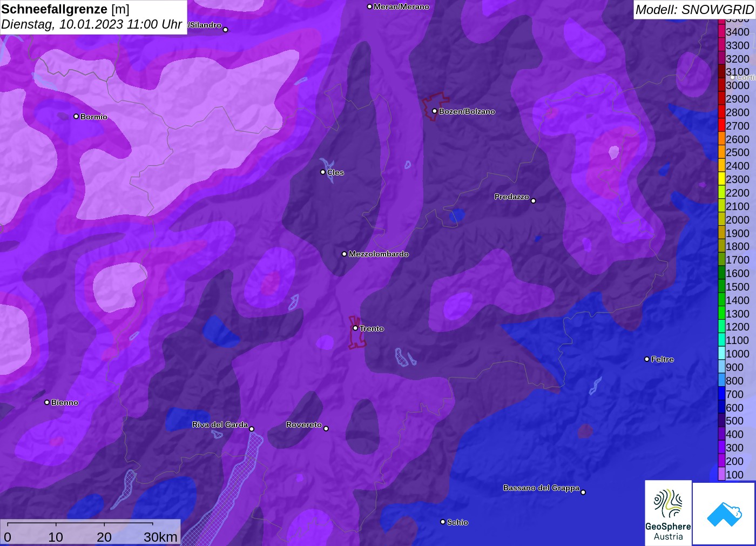Click the legend value 600
Image resolution: width=756 pixels, height=546 pixels.
pos(734,408)
